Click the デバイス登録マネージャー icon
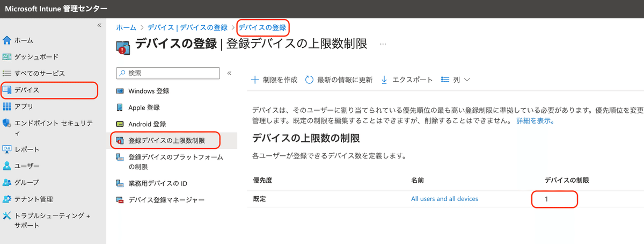This screenshot has width=644, height=244. click(x=120, y=200)
